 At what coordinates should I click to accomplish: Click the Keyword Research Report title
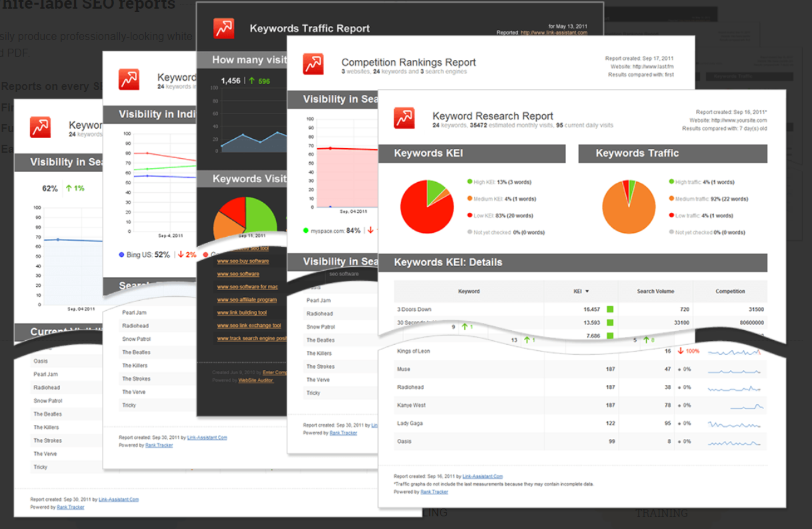click(x=493, y=116)
